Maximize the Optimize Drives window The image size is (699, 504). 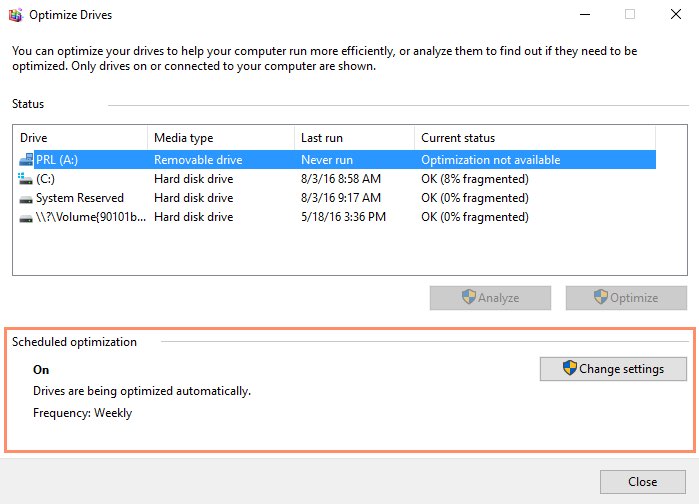(630, 15)
